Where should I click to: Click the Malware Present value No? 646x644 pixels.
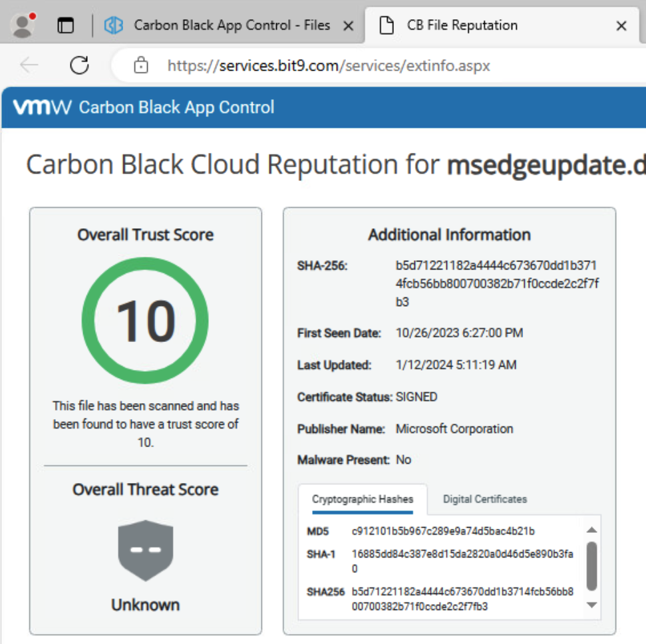pyautogui.click(x=403, y=460)
